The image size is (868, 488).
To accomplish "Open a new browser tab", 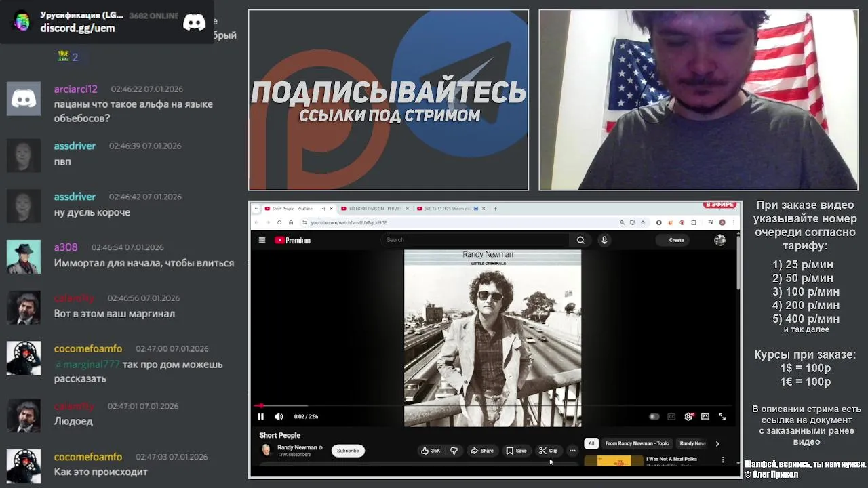I will pos(495,209).
